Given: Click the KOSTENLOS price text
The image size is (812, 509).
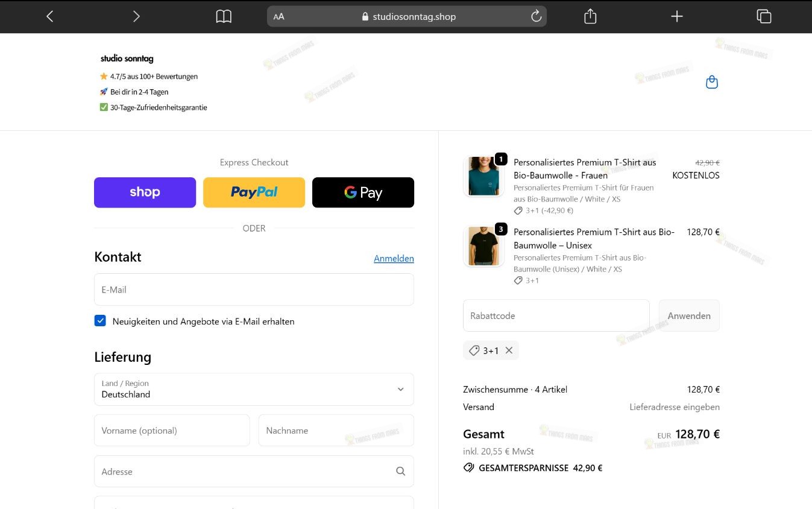Looking at the screenshot, I should click(x=696, y=175).
